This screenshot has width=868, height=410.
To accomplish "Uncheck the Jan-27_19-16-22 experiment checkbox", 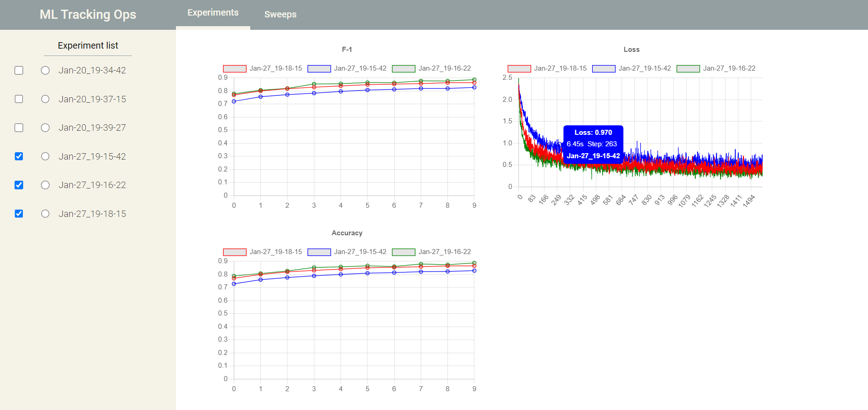I will click(19, 185).
